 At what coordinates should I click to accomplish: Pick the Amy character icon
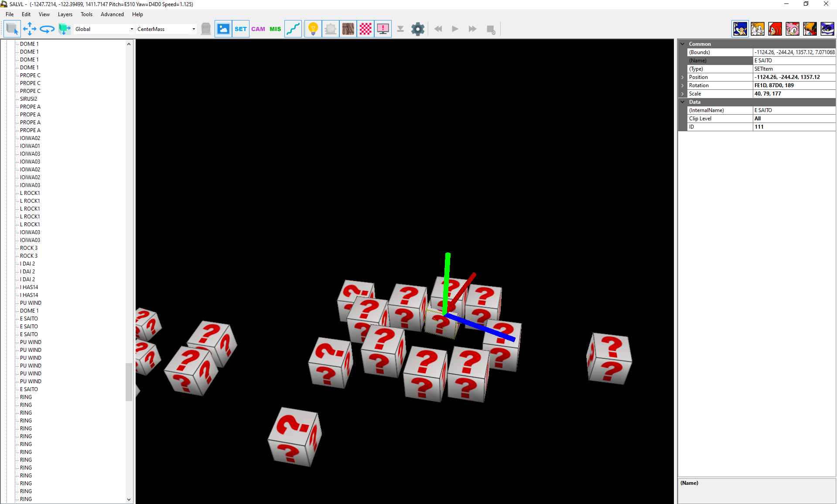coord(793,29)
